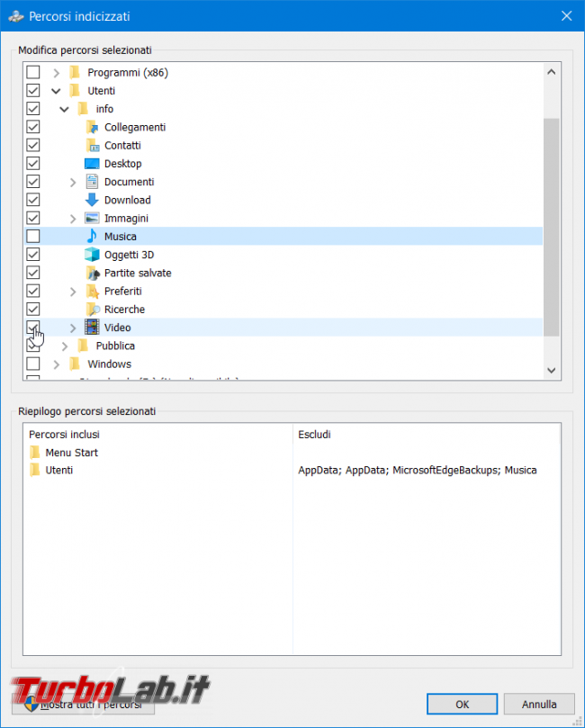This screenshot has height=728, width=585.
Task: Click the Annulla button
Action: [x=539, y=705]
